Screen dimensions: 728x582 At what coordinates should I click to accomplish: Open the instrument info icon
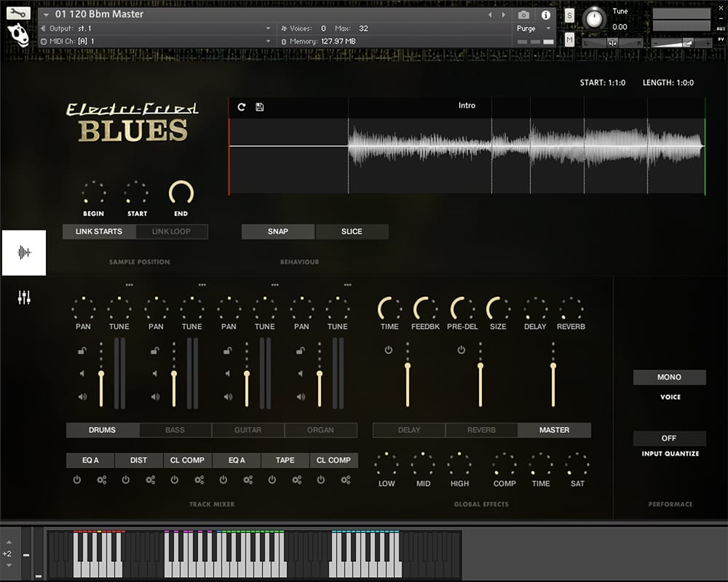pos(545,15)
